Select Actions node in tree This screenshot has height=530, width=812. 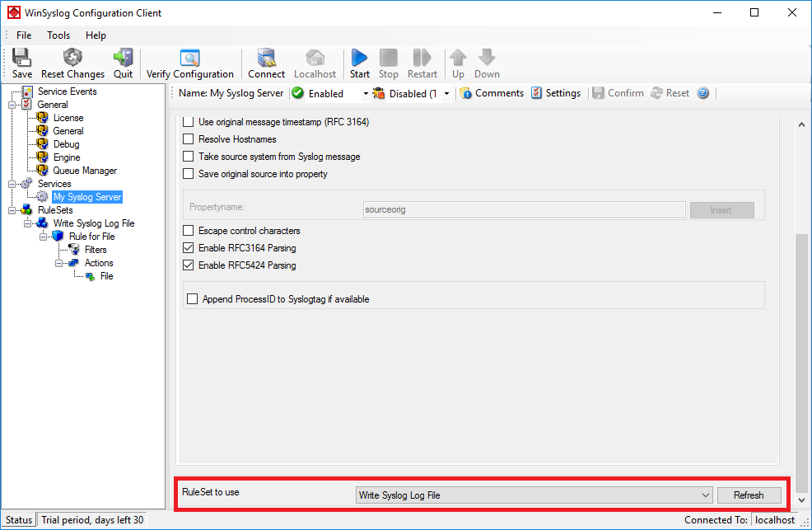point(98,263)
